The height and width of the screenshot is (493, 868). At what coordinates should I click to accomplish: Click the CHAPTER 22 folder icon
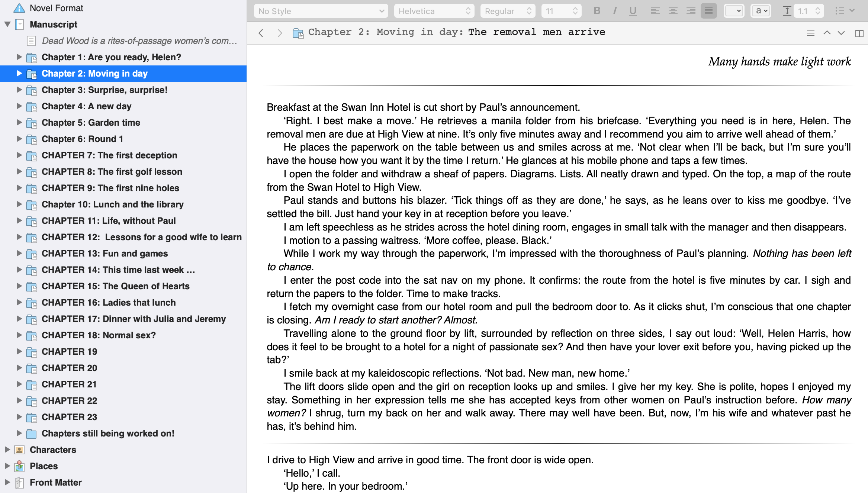(x=32, y=400)
